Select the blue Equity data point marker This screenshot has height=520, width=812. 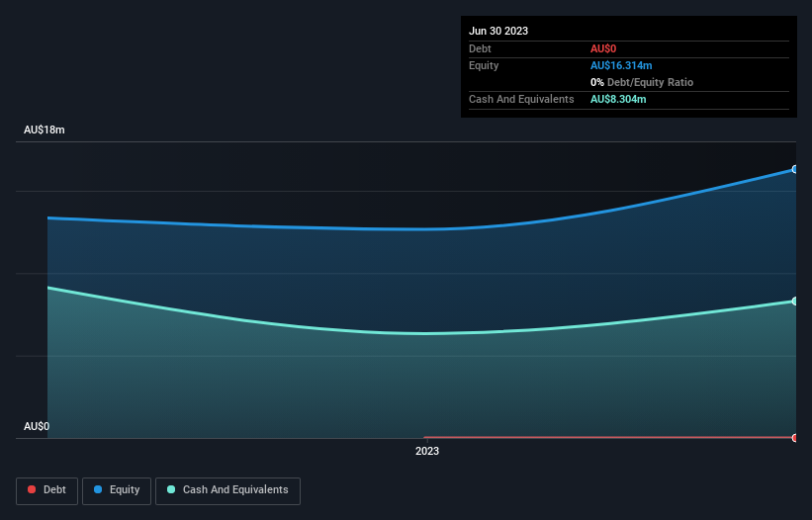[795, 169]
